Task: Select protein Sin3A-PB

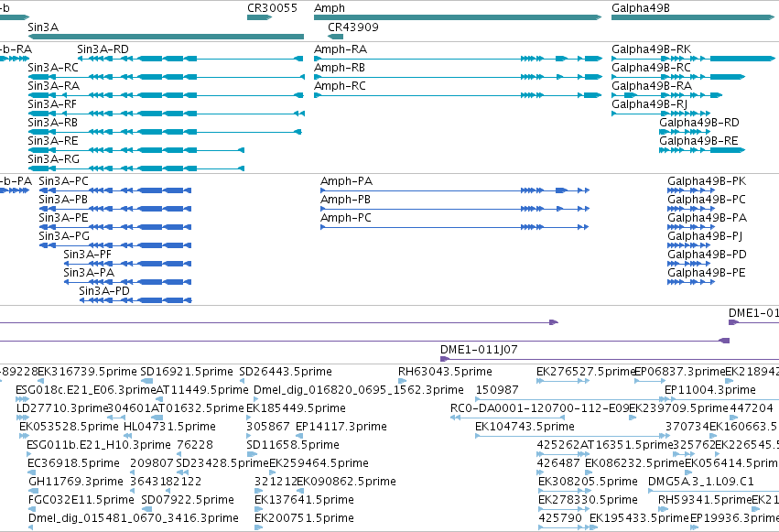Action: [115, 209]
